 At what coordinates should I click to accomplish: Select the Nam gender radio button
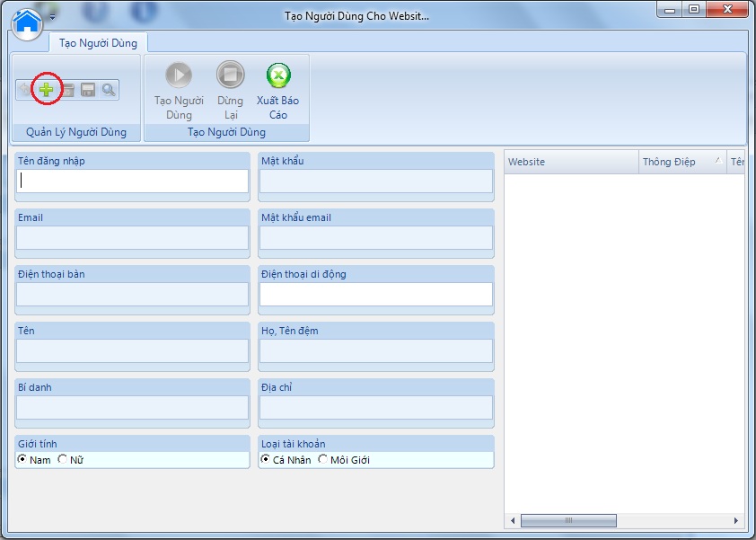22,460
